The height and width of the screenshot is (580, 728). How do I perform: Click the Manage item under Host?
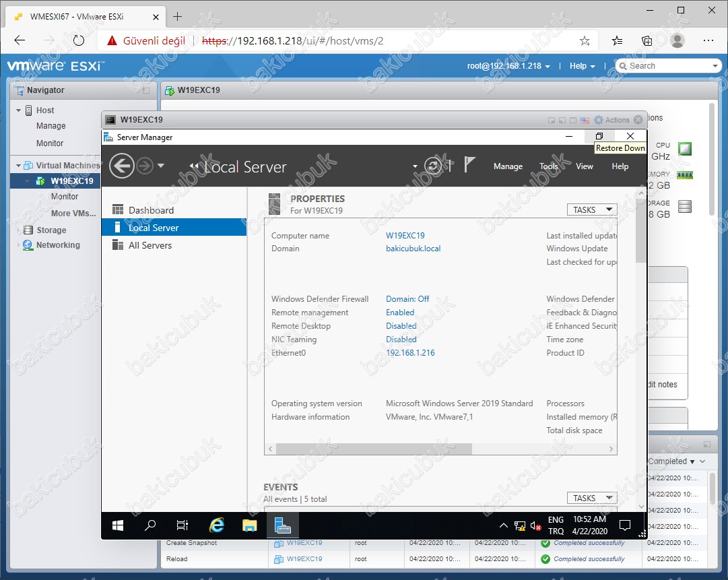51,126
